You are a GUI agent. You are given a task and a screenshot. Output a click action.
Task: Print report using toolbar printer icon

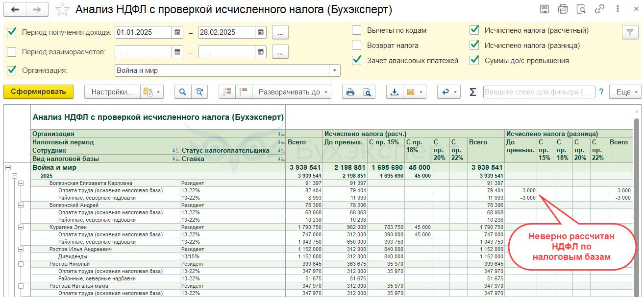point(350,92)
